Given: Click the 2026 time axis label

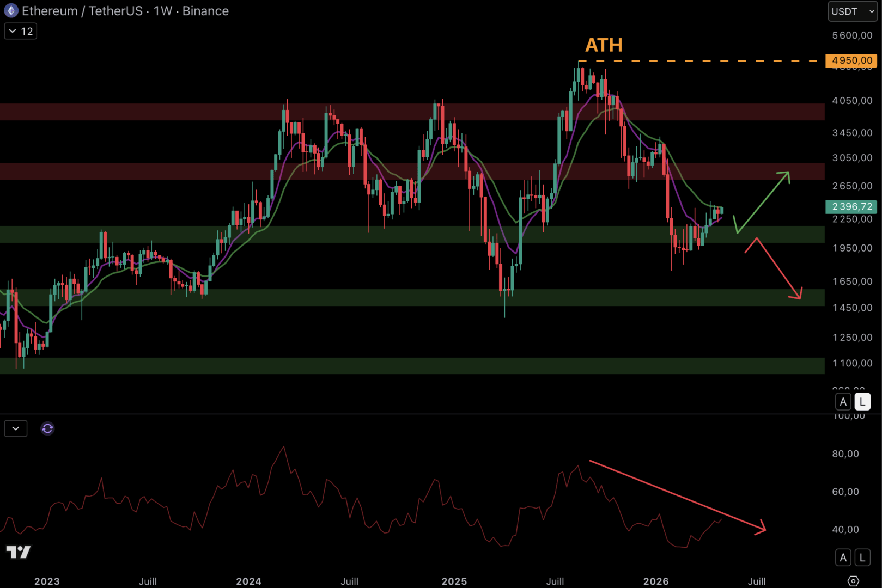Looking at the screenshot, I should tap(656, 581).
